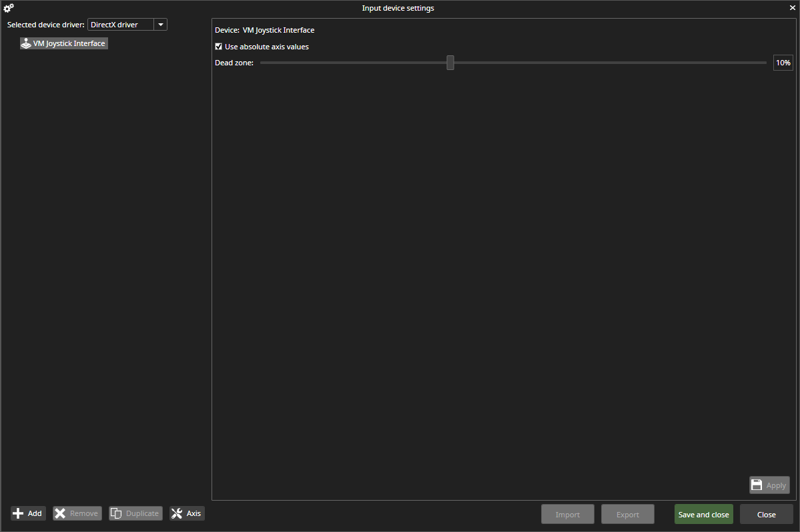Click the Dead zone label

[x=234, y=63]
